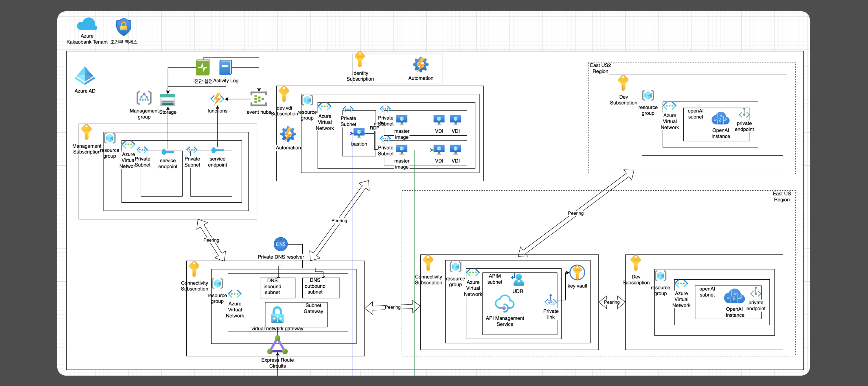The height and width of the screenshot is (386, 868).
Task: Click the Express Route Circuits triangle icon
Action: click(x=277, y=345)
